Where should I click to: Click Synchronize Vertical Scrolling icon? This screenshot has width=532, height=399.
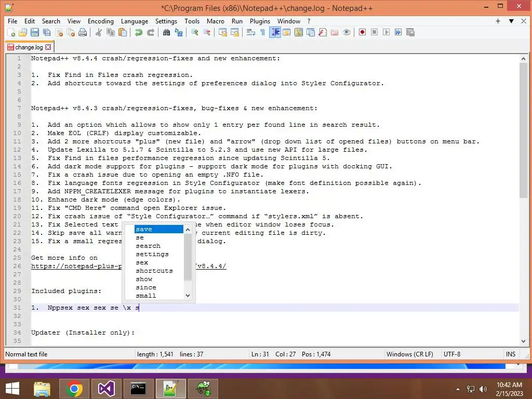point(222,32)
